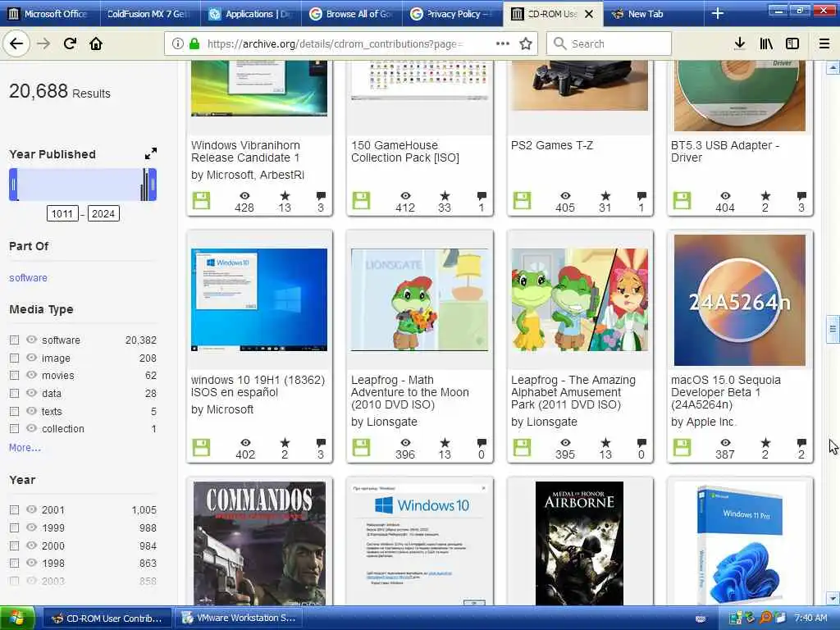Click the left handle of year range slider
The height and width of the screenshot is (630, 840).
pos(13,185)
